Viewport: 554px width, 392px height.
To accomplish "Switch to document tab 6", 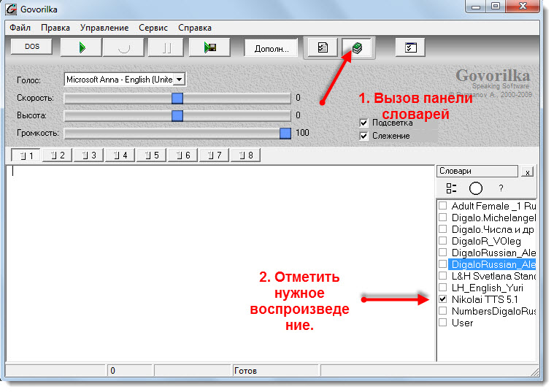I will [x=183, y=155].
